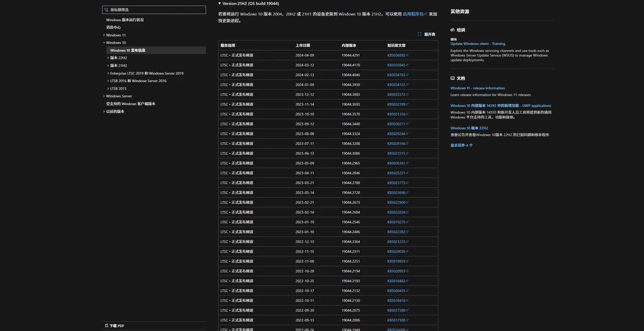Open the KB5033372 article link
Viewport: 644px width, 331px height.
pyautogui.click(x=397, y=94)
